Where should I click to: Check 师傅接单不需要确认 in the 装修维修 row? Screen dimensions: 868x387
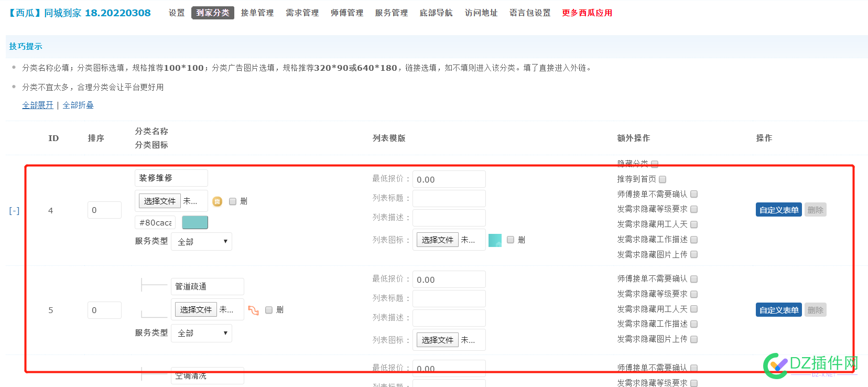[x=694, y=194]
